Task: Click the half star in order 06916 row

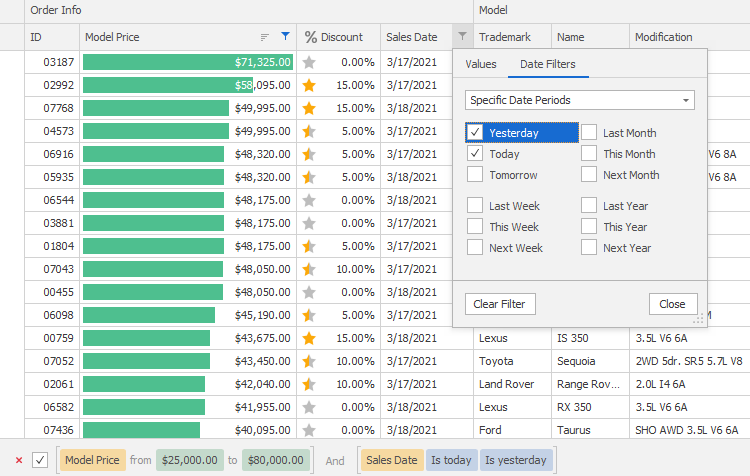Action: pos(309,154)
